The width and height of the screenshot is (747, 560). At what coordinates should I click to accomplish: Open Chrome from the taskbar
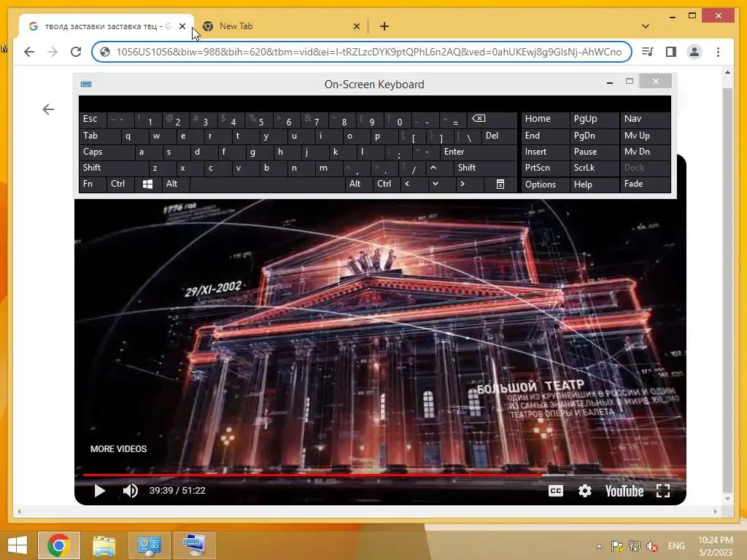58,545
